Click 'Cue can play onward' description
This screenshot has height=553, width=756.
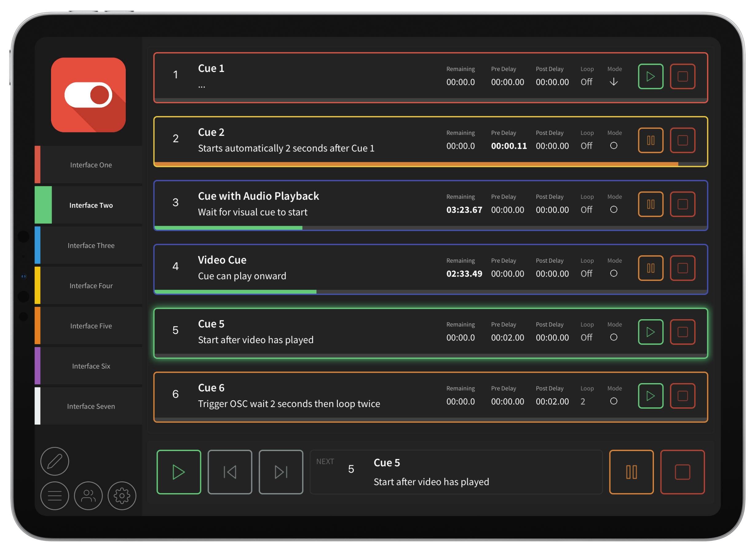242,276
